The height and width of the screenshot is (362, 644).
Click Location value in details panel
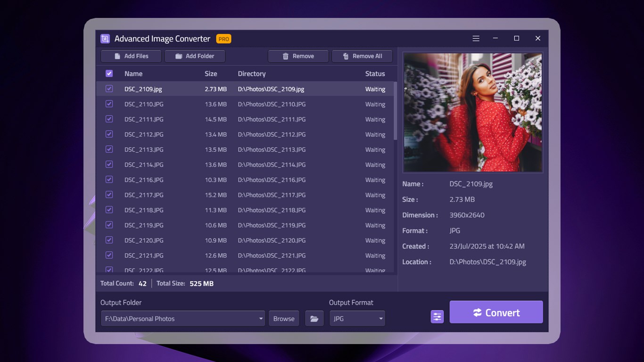[487, 262]
